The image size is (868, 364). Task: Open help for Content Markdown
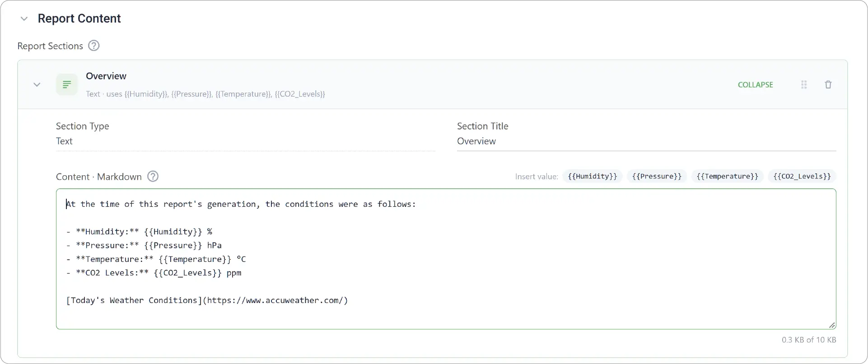click(153, 177)
